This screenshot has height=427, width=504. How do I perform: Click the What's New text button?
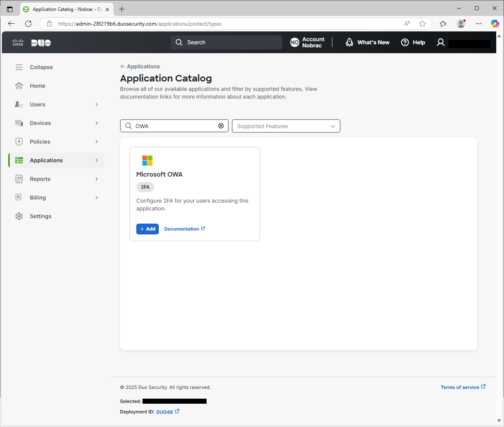pos(374,42)
